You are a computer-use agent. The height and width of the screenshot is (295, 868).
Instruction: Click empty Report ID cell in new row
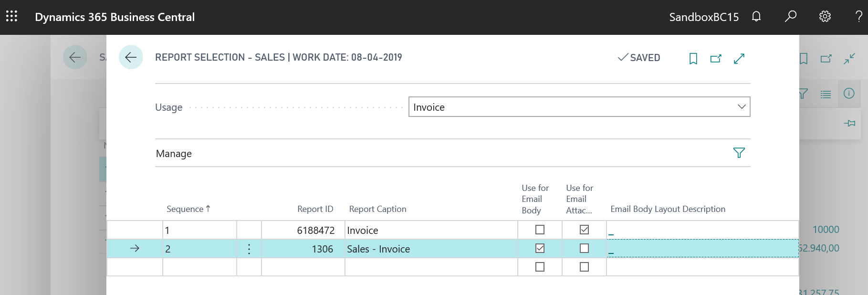click(303, 267)
